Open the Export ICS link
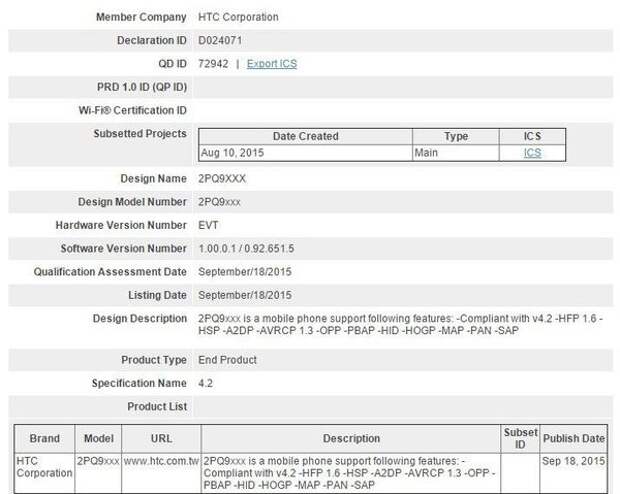 (272, 64)
